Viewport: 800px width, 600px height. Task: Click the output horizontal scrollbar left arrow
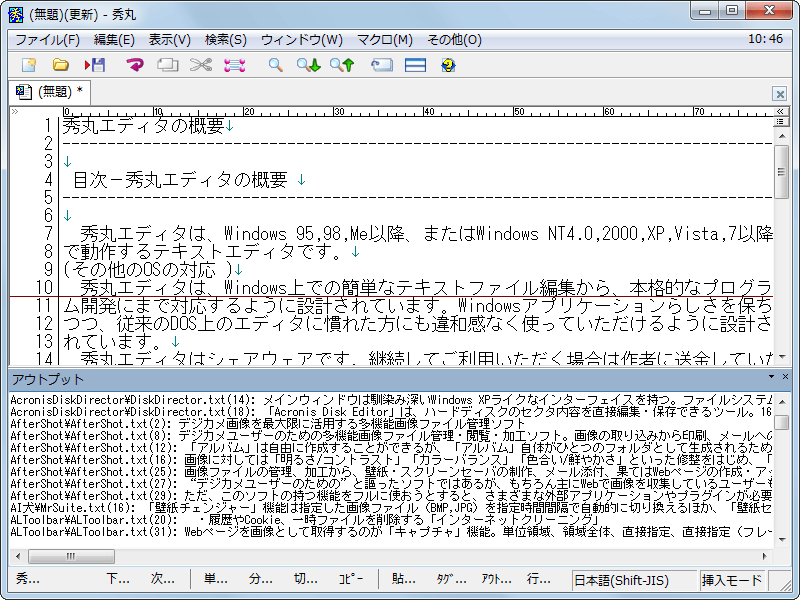coord(18,556)
